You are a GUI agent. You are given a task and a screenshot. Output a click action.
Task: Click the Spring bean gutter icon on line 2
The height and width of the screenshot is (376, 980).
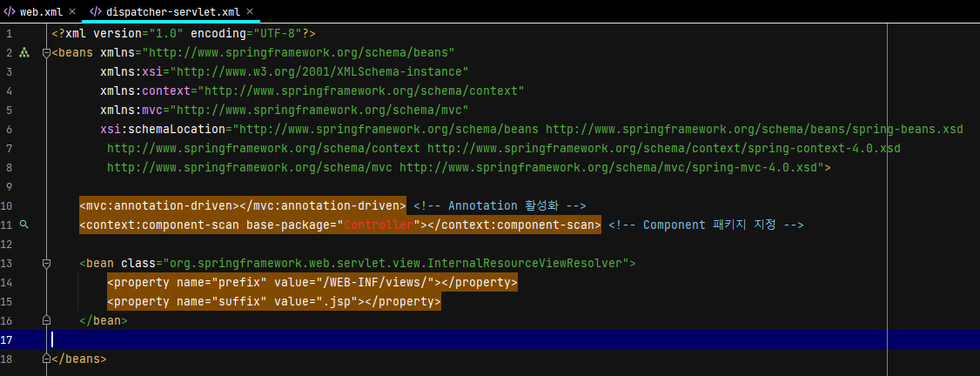coord(24,52)
